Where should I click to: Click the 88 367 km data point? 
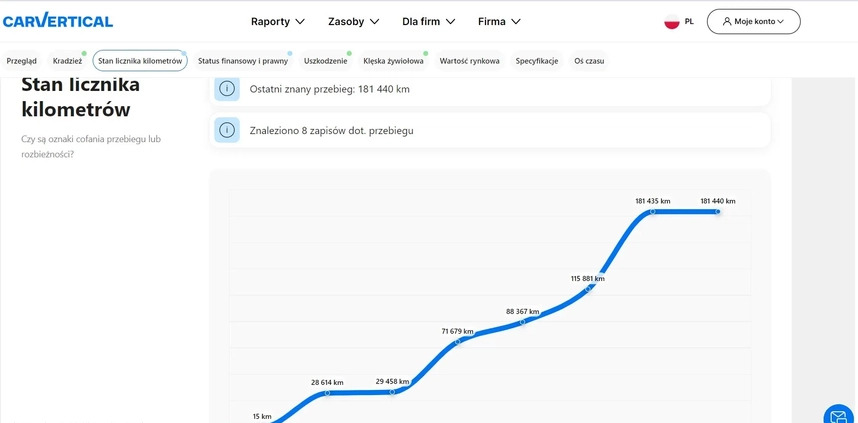pos(522,322)
